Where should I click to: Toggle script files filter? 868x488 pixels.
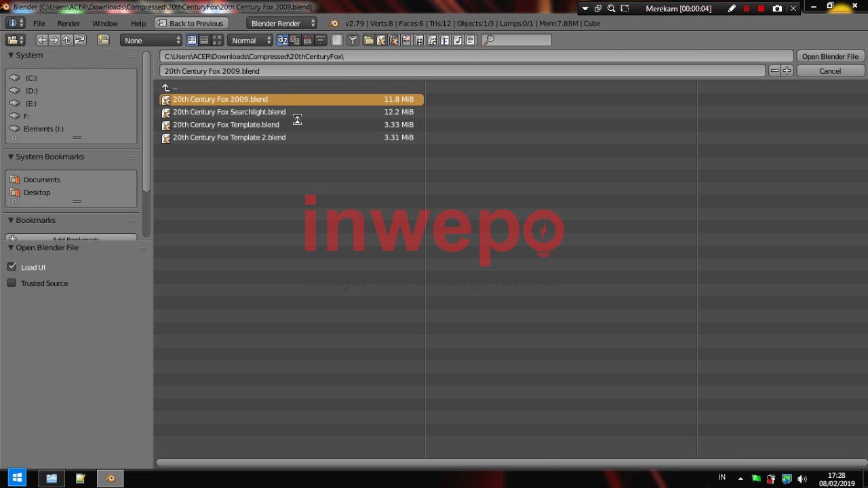pos(432,40)
